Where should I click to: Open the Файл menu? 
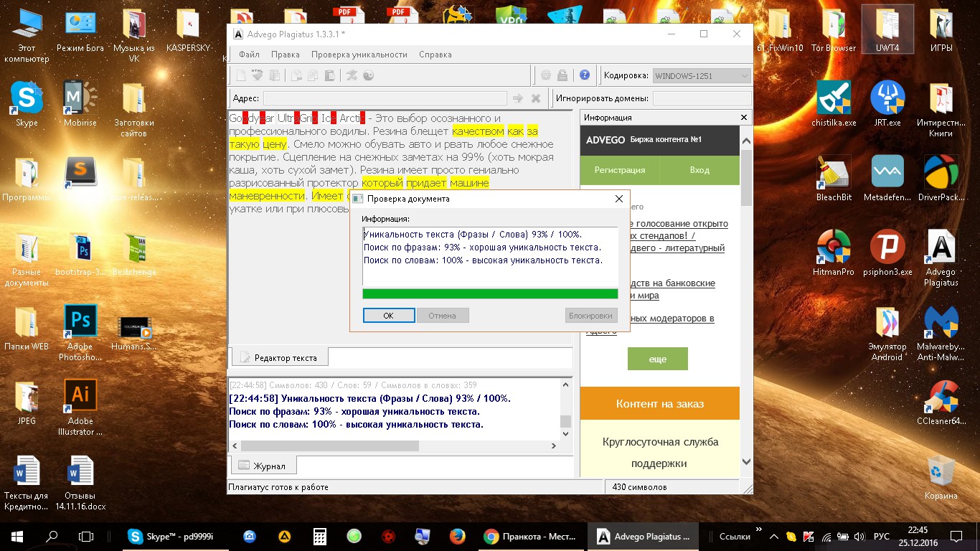[249, 55]
